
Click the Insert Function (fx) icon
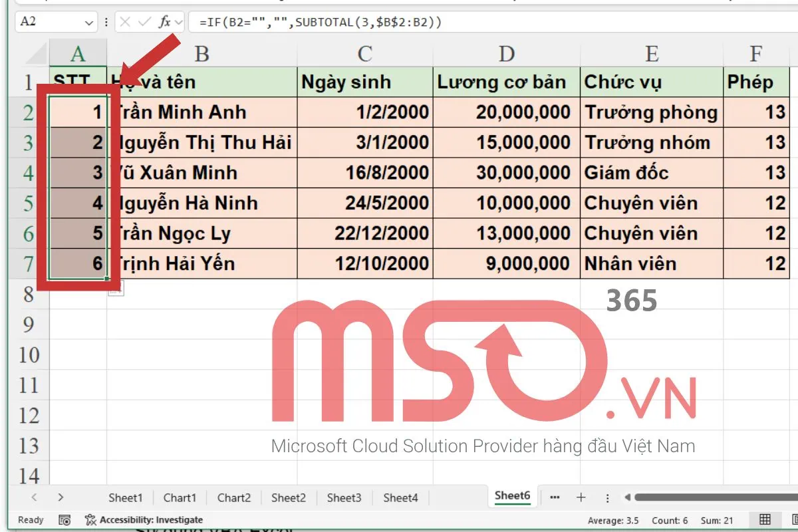click(x=165, y=21)
